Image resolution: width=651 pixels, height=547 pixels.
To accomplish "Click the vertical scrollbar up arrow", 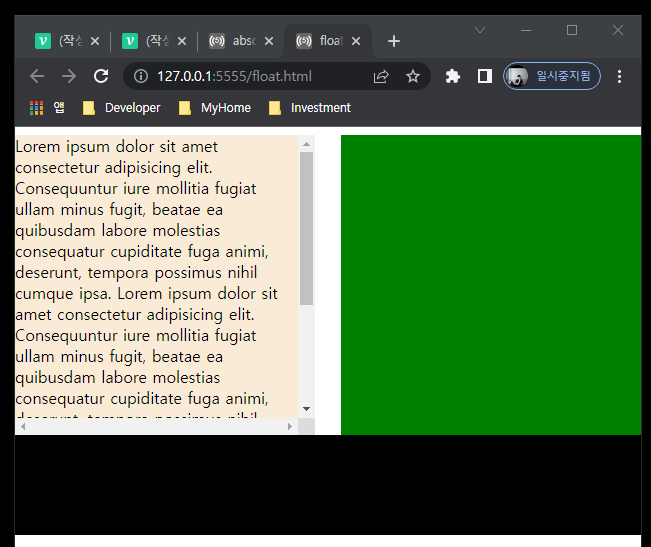I will tap(306, 144).
